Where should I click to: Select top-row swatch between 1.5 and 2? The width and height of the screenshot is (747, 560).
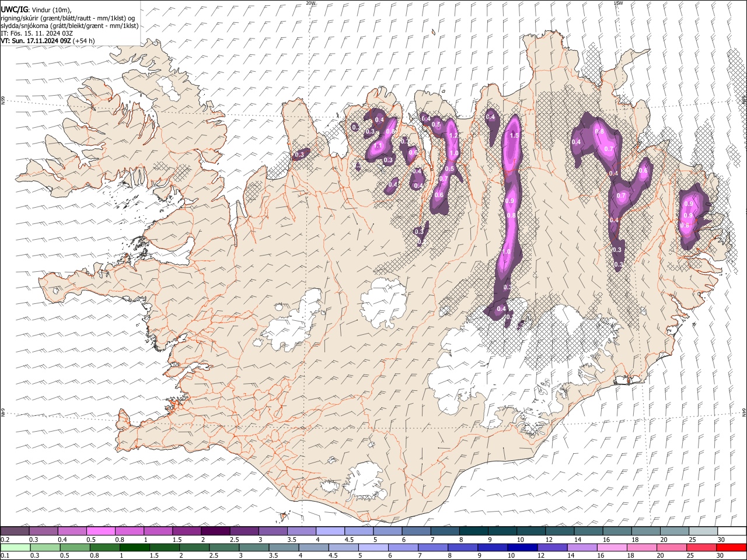pos(187,531)
